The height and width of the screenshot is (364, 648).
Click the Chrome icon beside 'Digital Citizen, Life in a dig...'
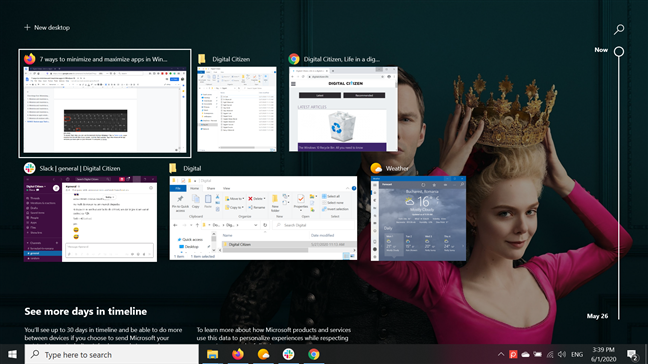point(294,59)
